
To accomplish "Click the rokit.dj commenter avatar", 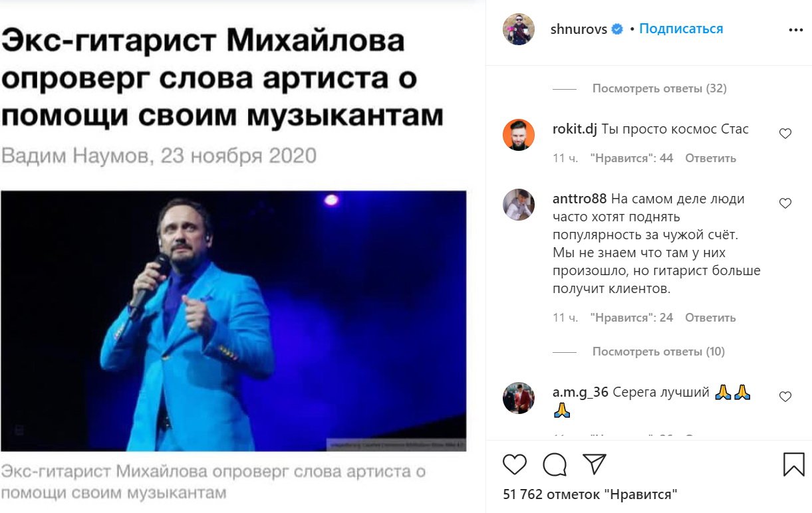I will tap(519, 135).
